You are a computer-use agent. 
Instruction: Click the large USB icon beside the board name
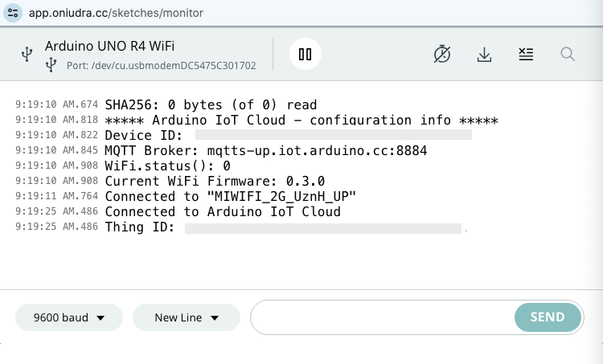coord(27,54)
